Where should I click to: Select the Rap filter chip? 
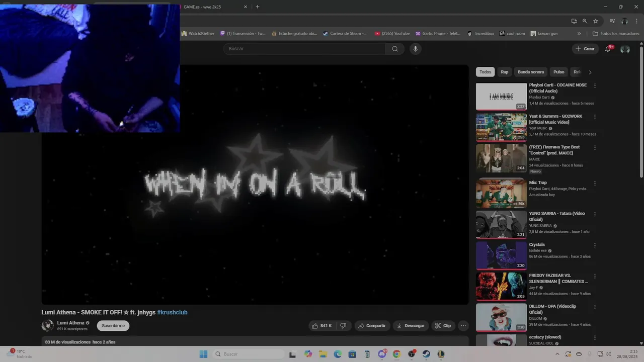click(x=504, y=72)
